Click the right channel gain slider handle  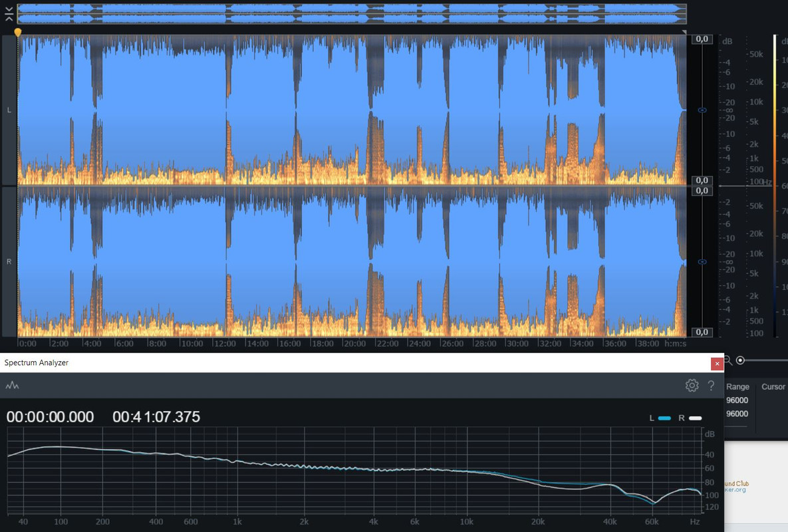tap(703, 262)
